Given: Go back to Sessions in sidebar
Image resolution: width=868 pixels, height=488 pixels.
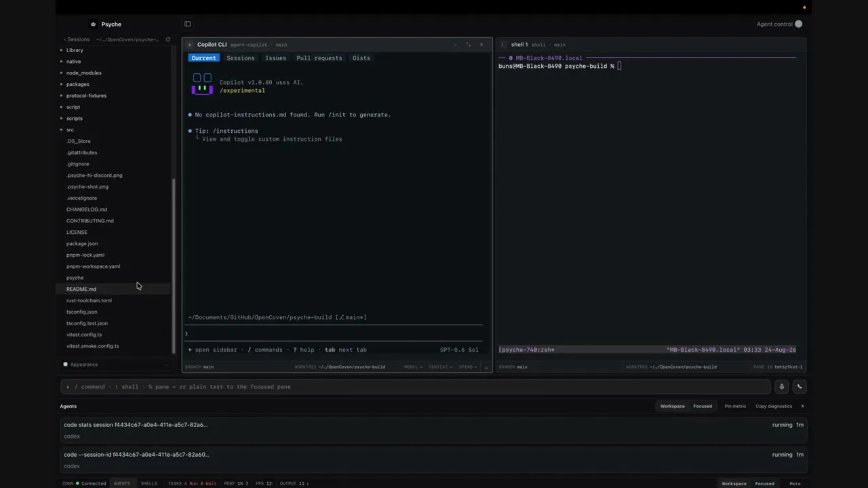Looking at the screenshot, I should pos(77,39).
